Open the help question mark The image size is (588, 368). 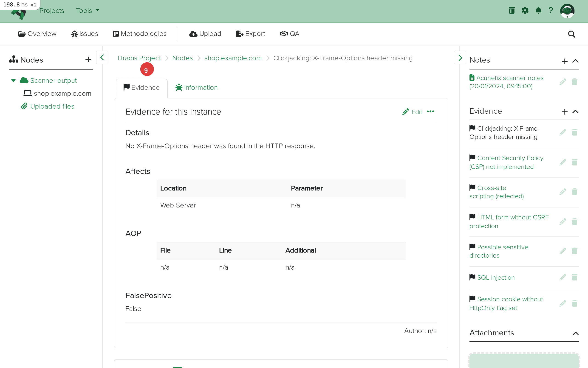(551, 11)
